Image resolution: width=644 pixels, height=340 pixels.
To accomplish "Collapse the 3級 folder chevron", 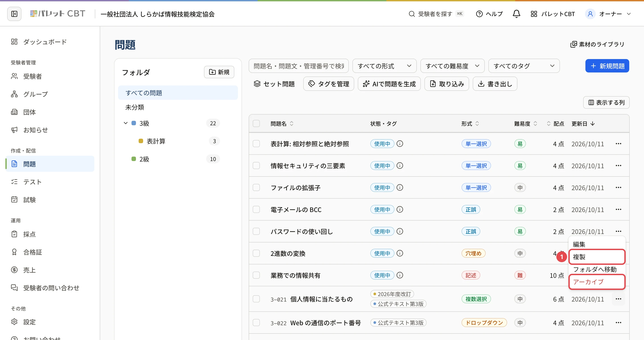I will pos(125,123).
